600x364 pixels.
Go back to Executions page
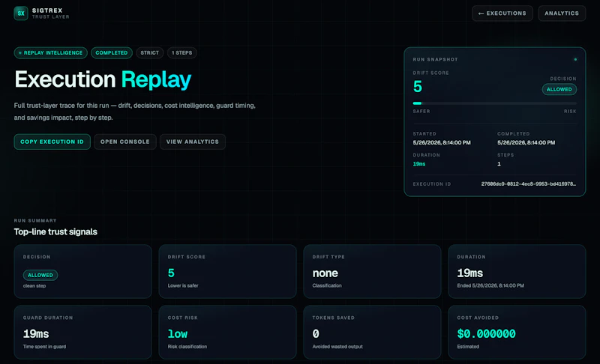coord(502,13)
